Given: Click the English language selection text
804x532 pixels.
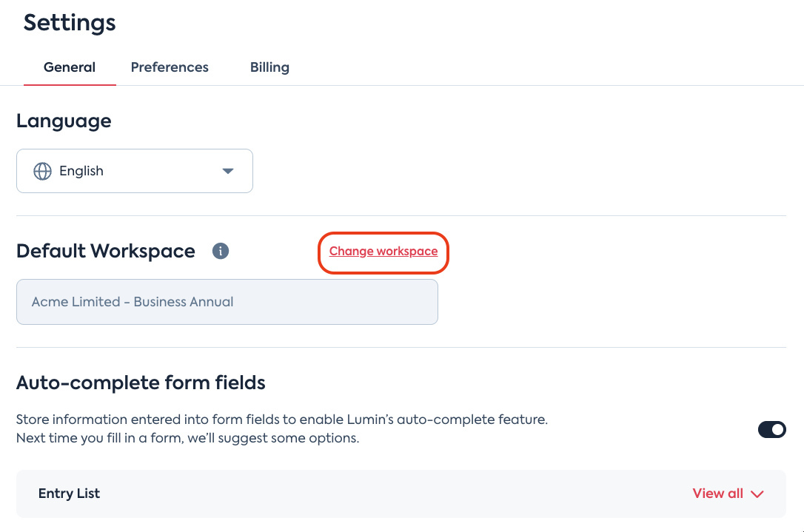Looking at the screenshot, I should point(81,171).
